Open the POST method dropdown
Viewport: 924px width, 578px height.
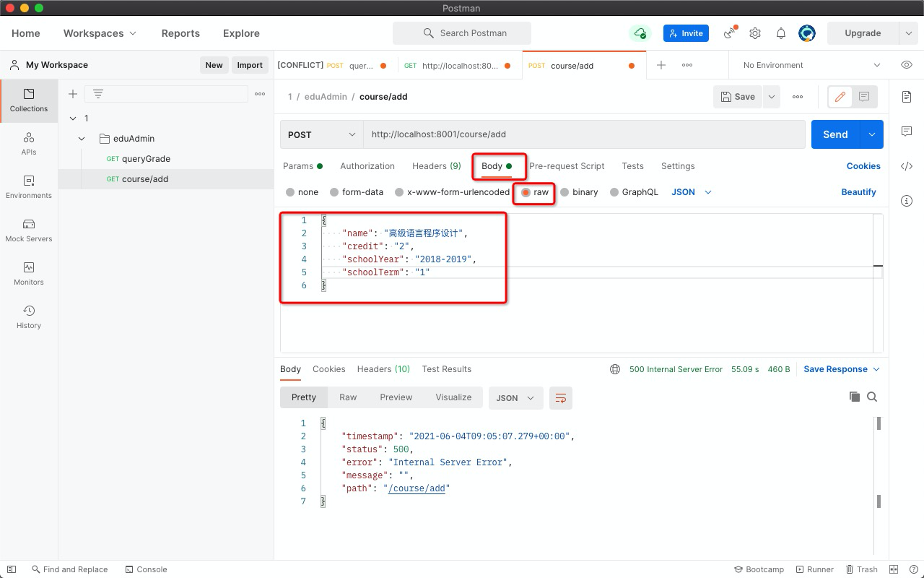coord(322,134)
